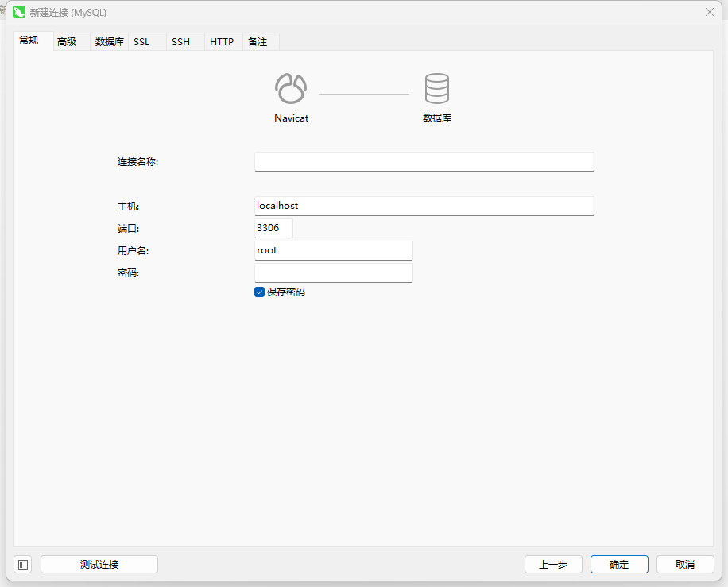The height and width of the screenshot is (587, 728).
Task: Go back with 上一步 button
Action: 553,564
